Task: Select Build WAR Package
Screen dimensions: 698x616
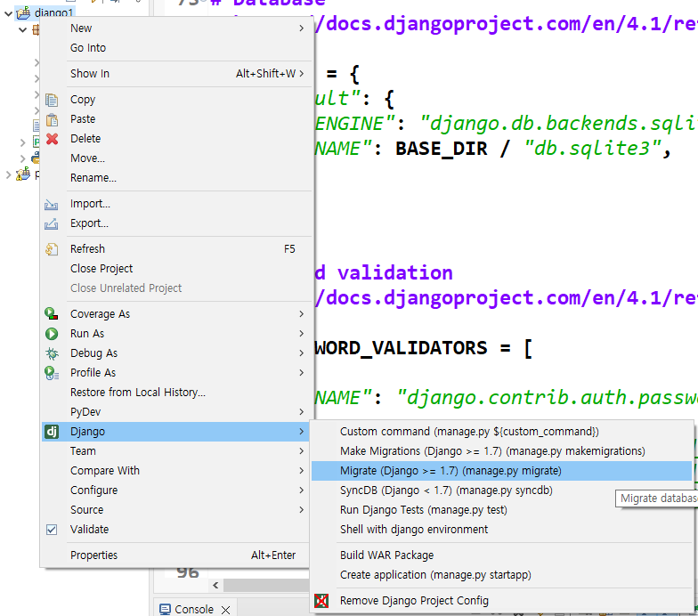Action: (x=502, y=555)
